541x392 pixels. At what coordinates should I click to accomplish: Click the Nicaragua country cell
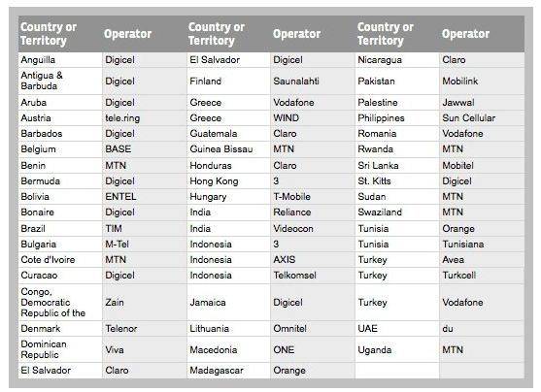click(x=397, y=60)
